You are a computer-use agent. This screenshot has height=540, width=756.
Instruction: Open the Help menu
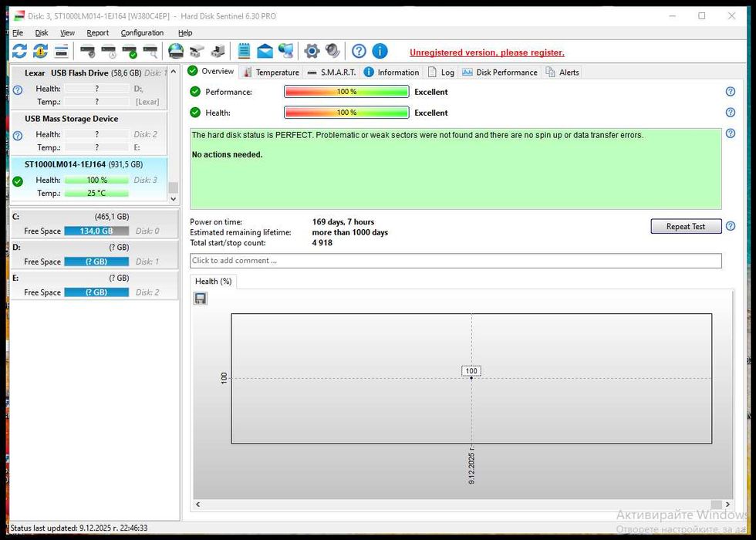coord(185,32)
